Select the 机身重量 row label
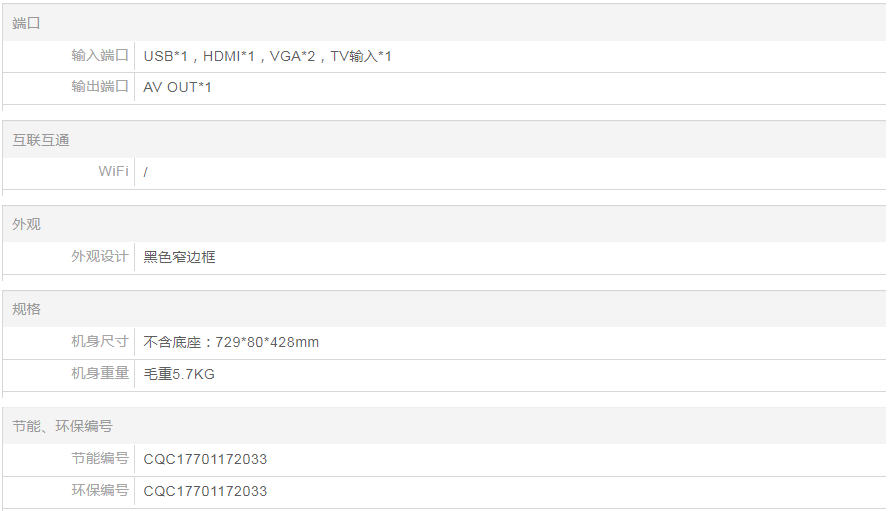This screenshot has width=890, height=511. point(100,374)
